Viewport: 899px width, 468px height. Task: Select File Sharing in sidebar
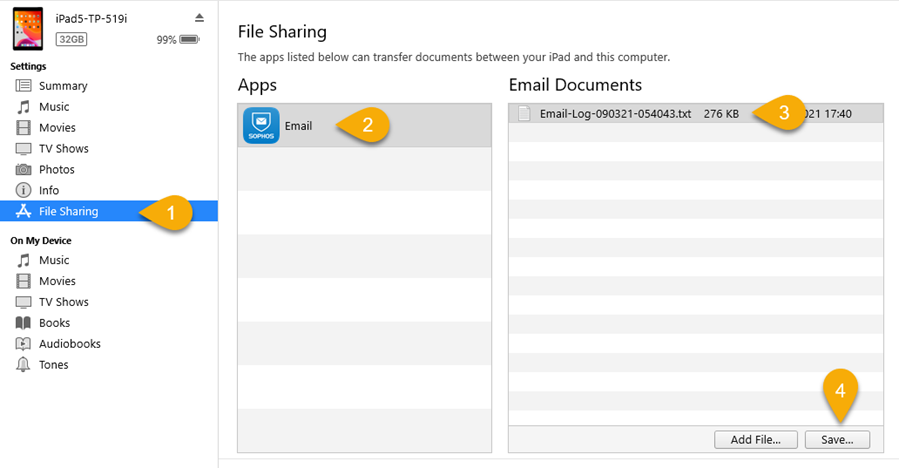(x=68, y=211)
